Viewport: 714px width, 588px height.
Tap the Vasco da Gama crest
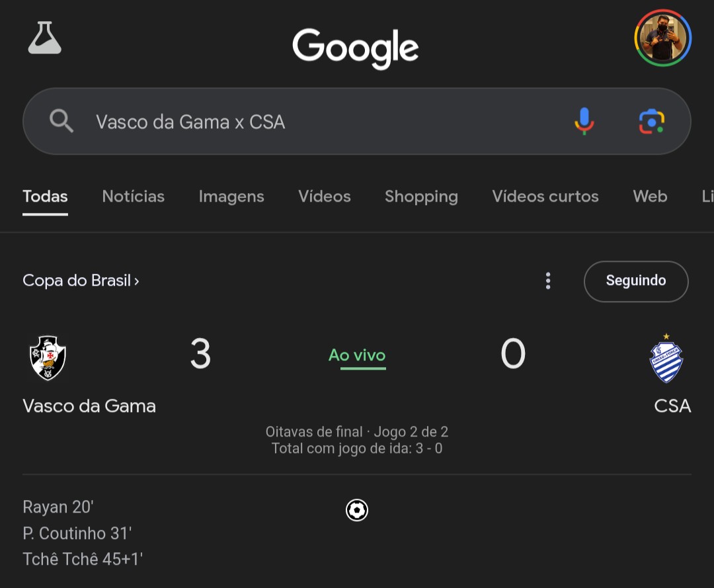click(48, 358)
